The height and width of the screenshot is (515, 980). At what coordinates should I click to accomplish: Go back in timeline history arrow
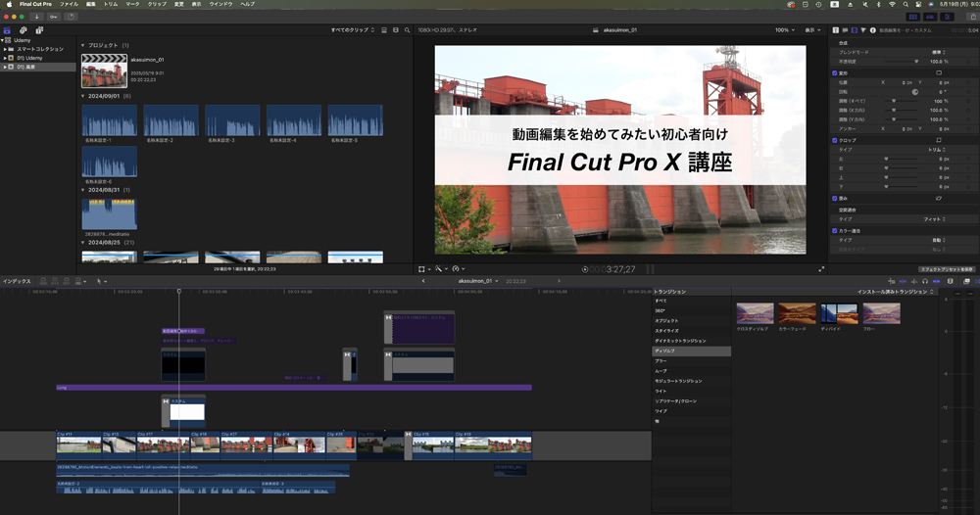point(423,281)
